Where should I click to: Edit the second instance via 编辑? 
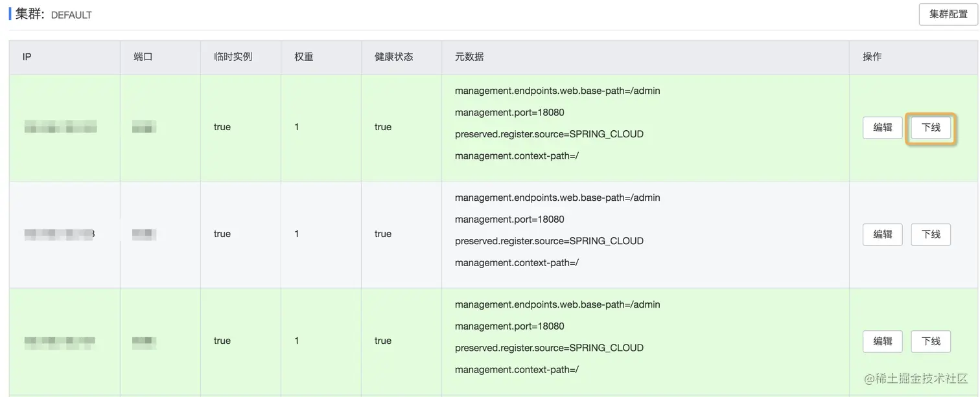coord(882,234)
